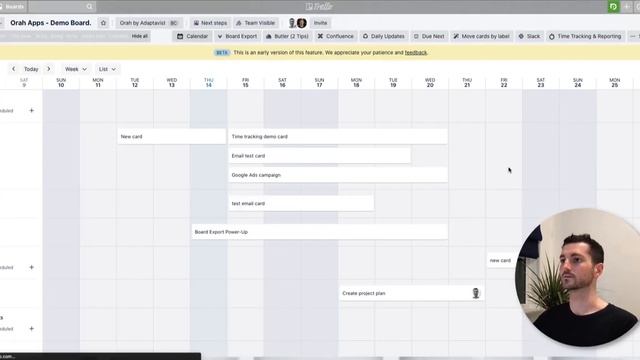This screenshot has width=640, height=360.
Task: Open Due Next power-up
Action: pos(429,36)
